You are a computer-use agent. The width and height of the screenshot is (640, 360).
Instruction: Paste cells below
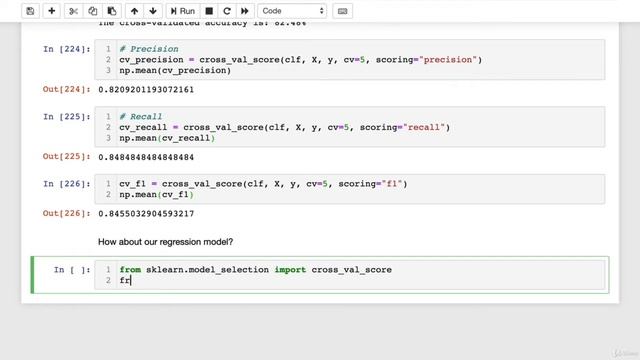click(112, 11)
